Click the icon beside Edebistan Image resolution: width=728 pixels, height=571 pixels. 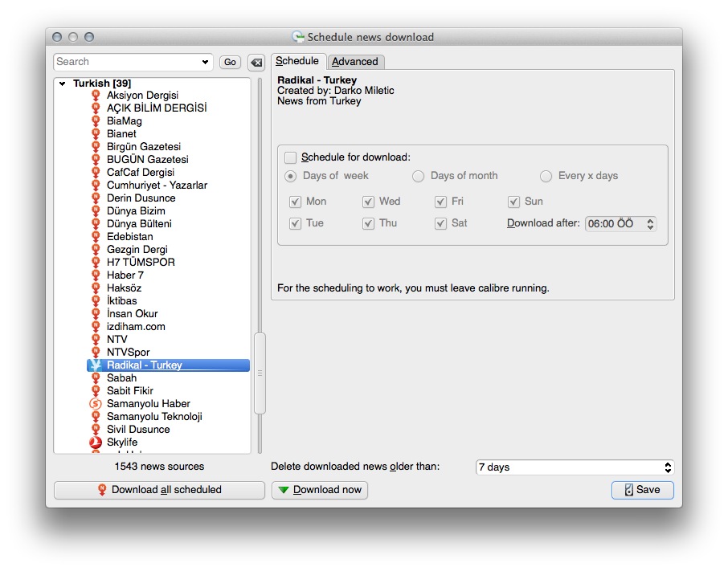96,237
